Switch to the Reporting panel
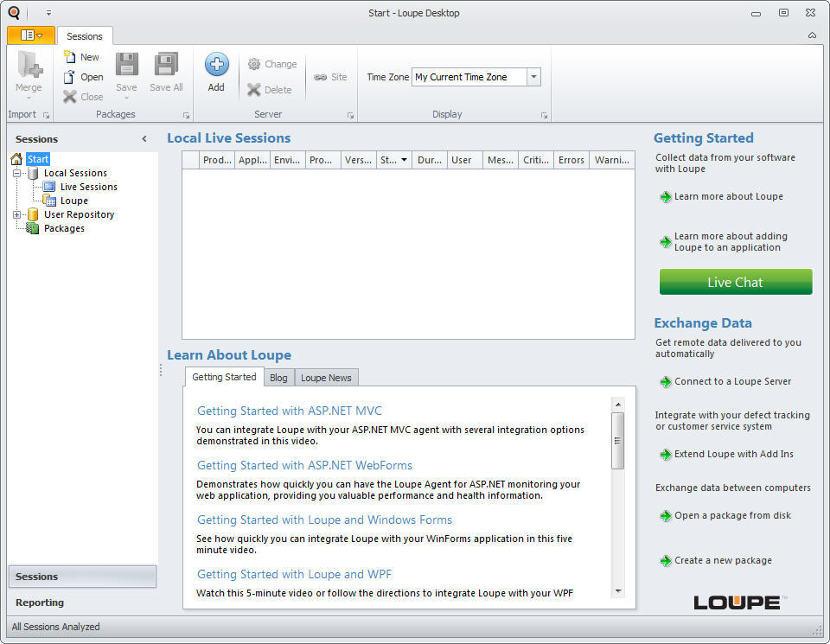 click(82, 603)
